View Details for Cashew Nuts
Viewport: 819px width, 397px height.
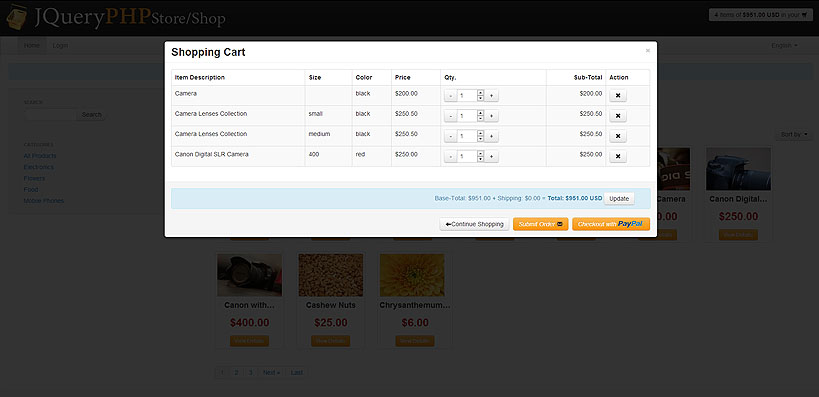(x=331, y=341)
